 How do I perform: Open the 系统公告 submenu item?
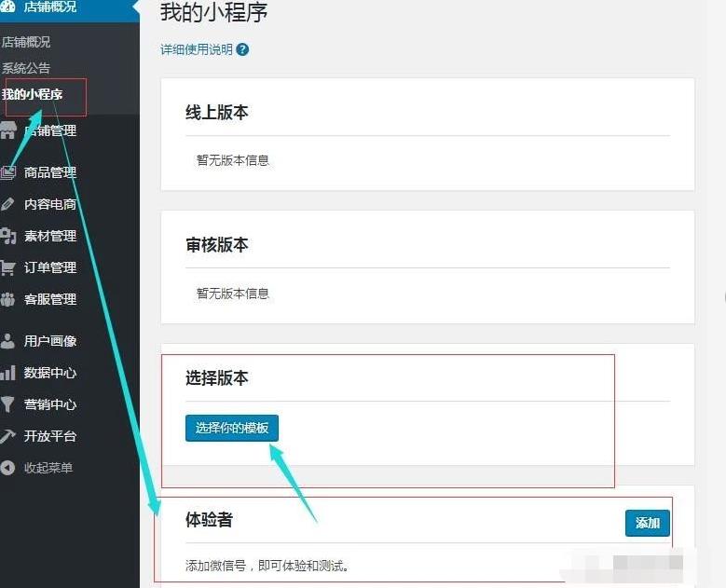(x=26, y=68)
